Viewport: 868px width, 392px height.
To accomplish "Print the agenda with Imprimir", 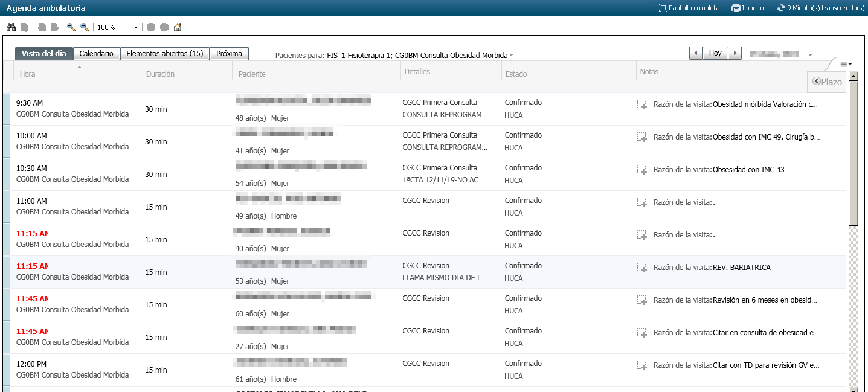I will tap(748, 8).
